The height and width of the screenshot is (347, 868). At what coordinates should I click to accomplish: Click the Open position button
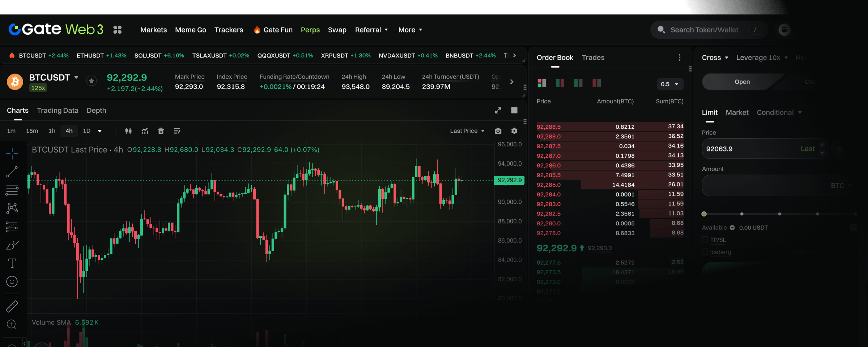click(742, 82)
